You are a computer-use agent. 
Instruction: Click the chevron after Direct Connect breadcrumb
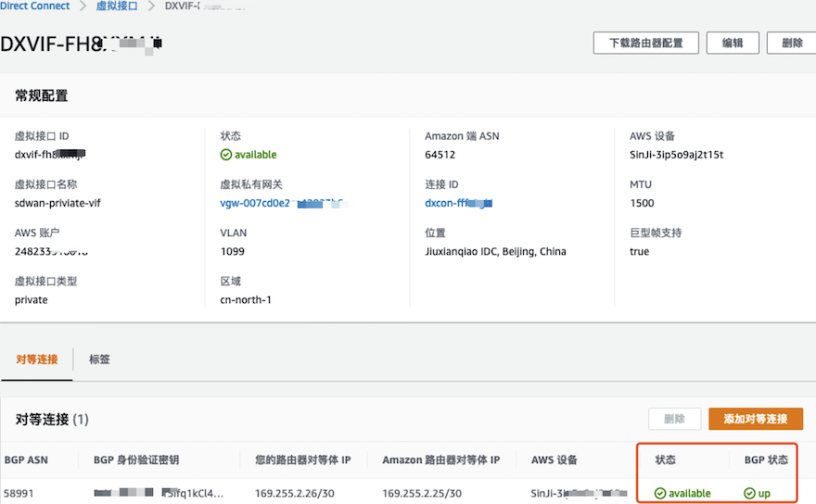(x=82, y=6)
